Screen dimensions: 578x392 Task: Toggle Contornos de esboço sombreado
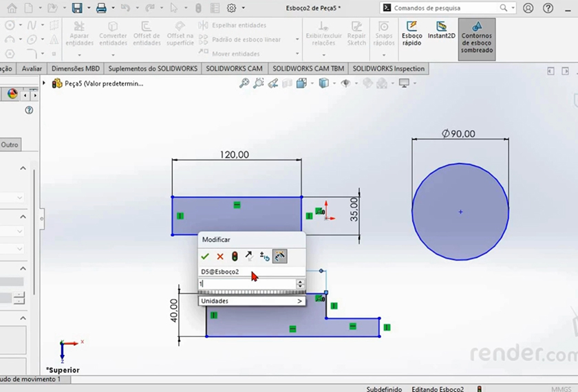tap(476, 39)
